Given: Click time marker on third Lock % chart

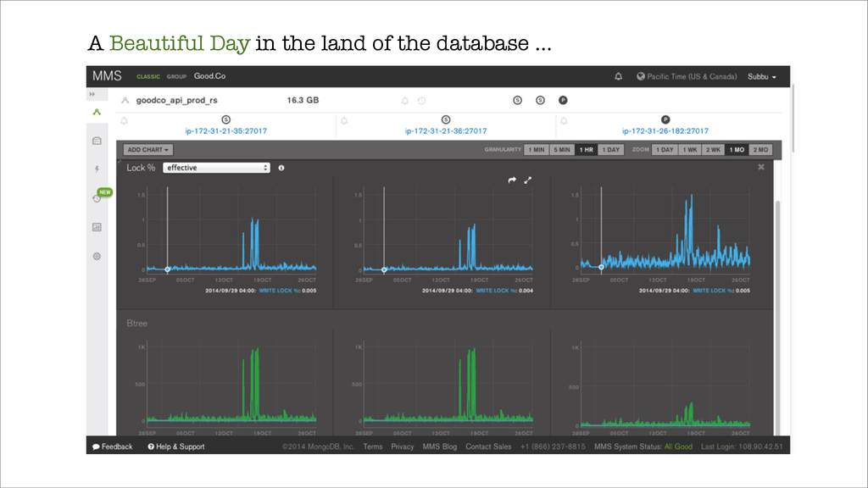Looking at the screenshot, I should coord(601,267).
